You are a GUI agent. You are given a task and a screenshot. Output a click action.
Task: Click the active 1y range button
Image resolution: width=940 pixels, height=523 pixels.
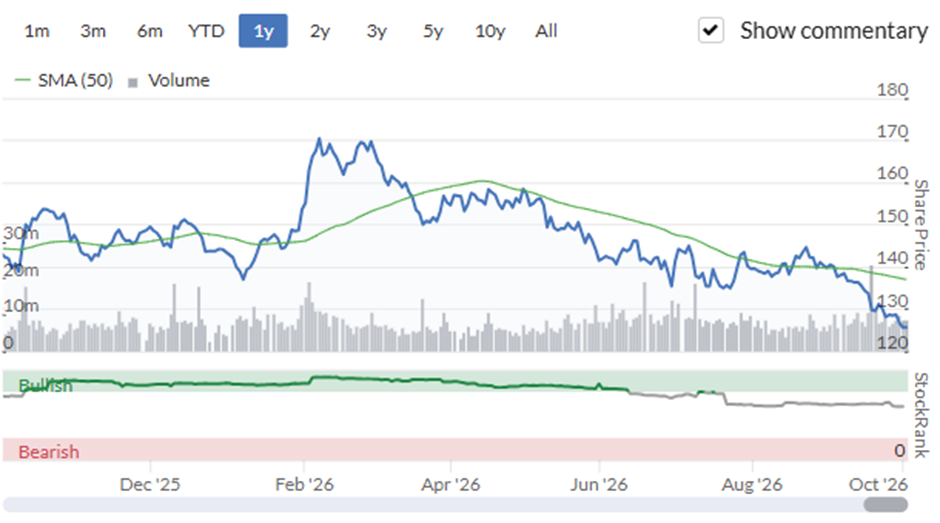263,31
